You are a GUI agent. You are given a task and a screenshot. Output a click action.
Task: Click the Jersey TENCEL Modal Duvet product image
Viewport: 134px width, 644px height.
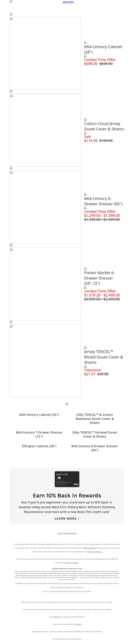(x=45, y=361)
